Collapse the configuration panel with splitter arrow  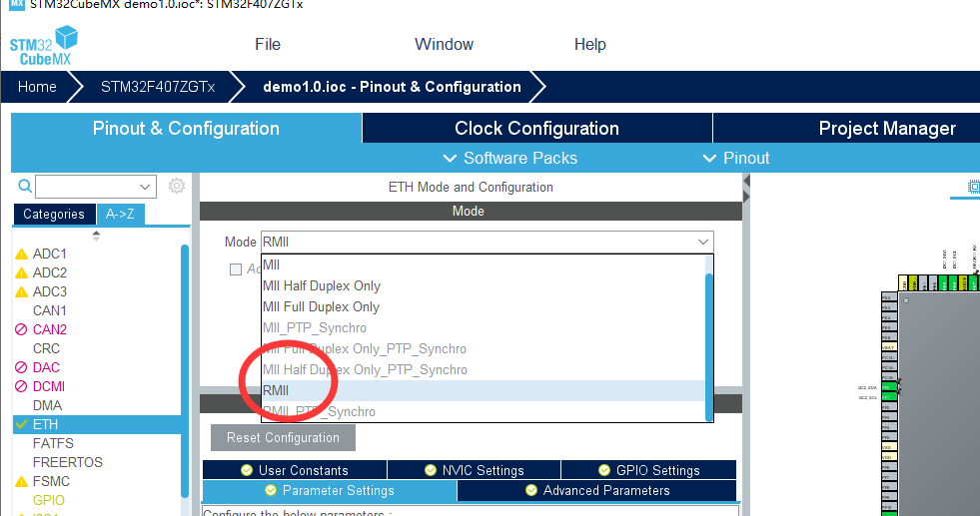tap(746, 182)
